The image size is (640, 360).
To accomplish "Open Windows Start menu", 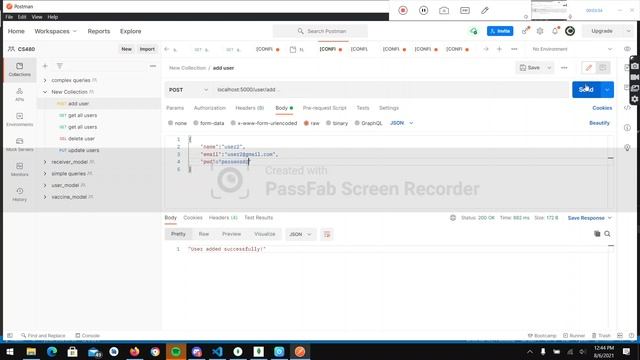I will [10, 351].
